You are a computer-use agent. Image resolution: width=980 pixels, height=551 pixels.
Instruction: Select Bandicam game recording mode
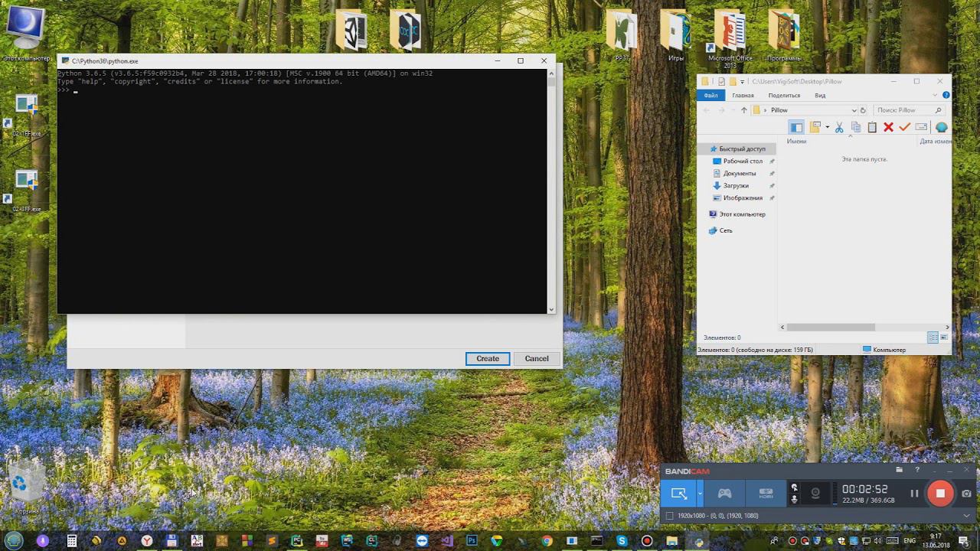[724, 494]
